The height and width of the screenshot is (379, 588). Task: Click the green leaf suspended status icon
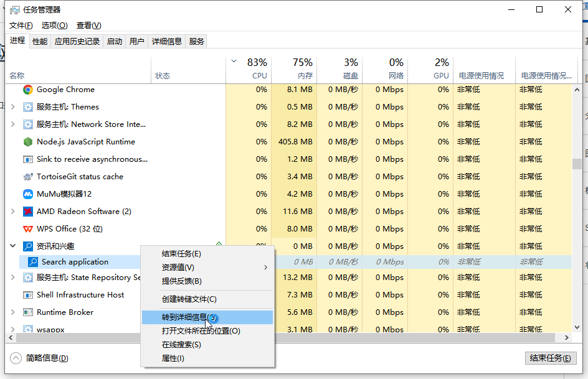tap(219, 244)
